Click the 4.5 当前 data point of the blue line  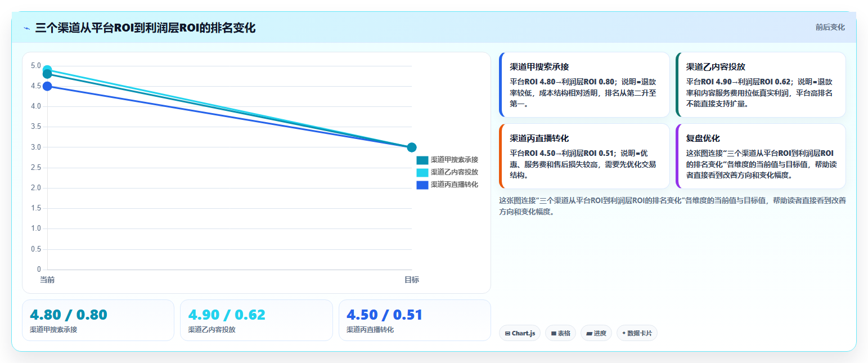pos(47,86)
